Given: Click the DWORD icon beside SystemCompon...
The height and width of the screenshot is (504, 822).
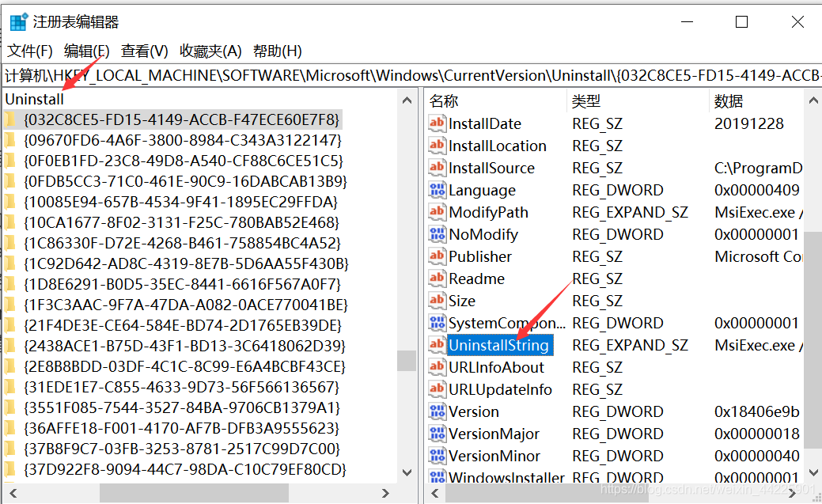Looking at the screenshot, I should tap(438, 323).
